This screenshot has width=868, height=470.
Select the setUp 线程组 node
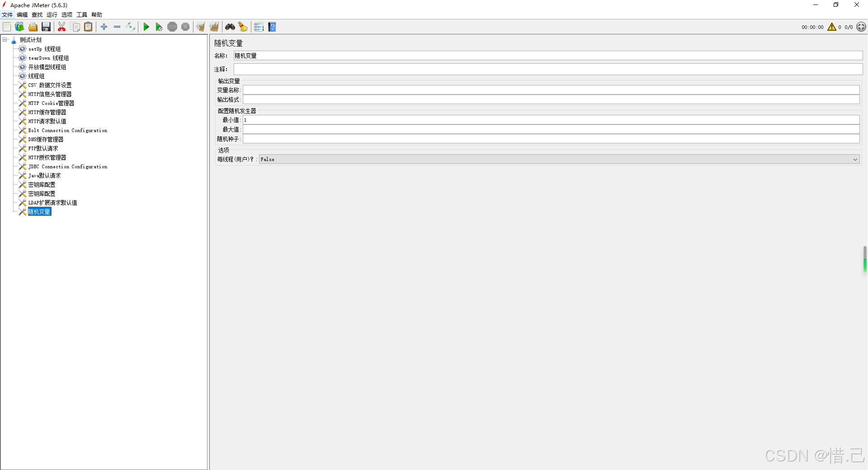tap(44, 49)
